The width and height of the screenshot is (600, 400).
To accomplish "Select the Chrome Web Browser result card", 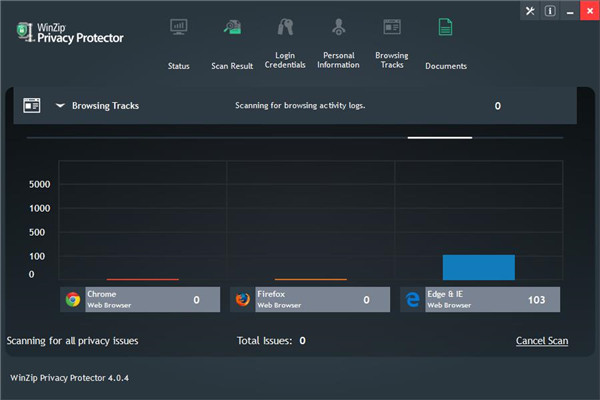I will 140,299.
